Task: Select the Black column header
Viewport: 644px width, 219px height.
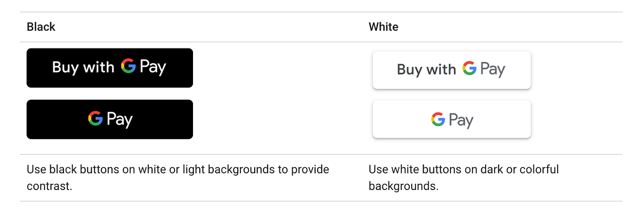Action: tap(41, 27)
